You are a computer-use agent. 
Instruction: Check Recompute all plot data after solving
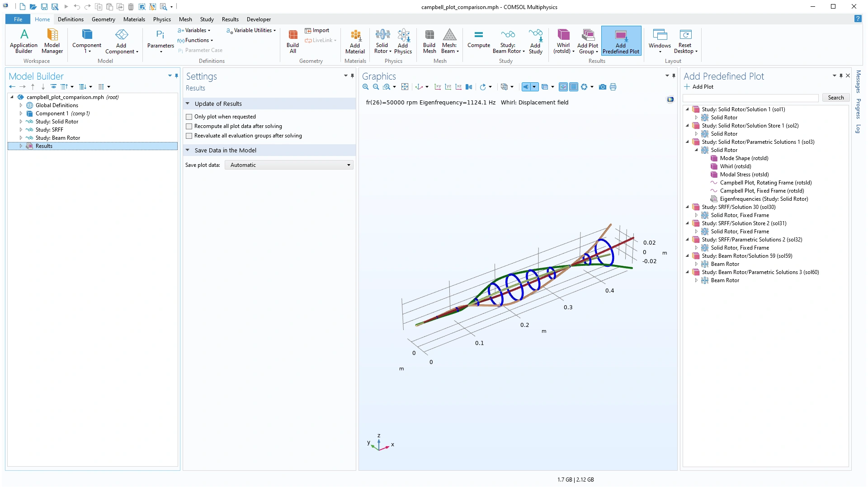pos(189,126)
